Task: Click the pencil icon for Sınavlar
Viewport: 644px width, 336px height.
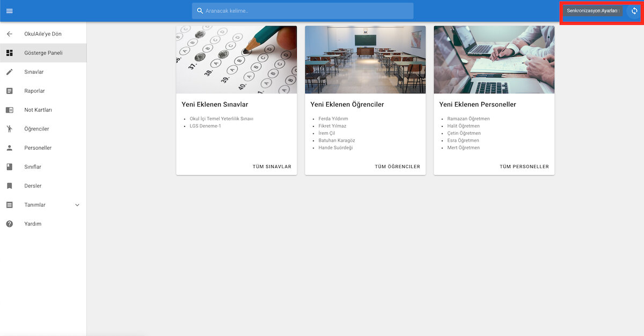Action: click(9, 72)
